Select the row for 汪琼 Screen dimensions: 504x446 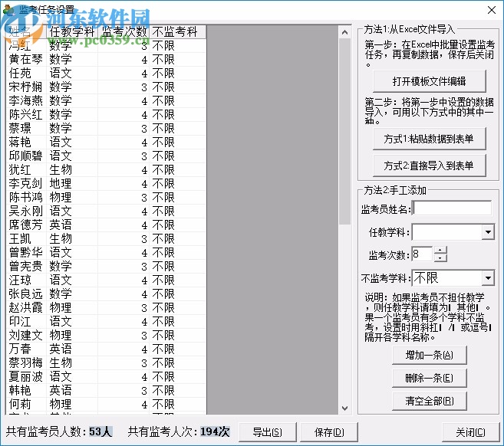[x=106, y=280]
